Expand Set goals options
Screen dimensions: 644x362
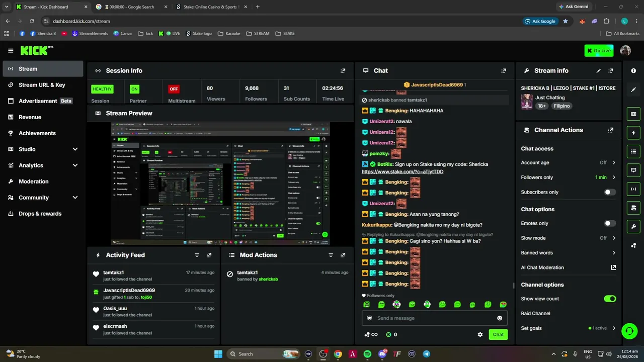coord(569,328)
